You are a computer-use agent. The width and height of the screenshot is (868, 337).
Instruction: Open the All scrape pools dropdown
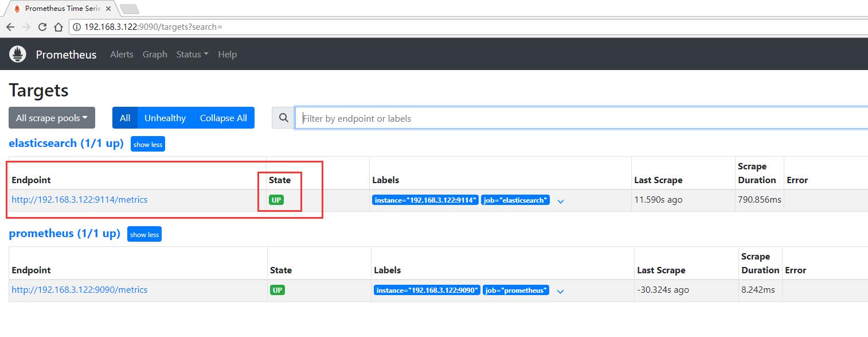pos(52,118)
